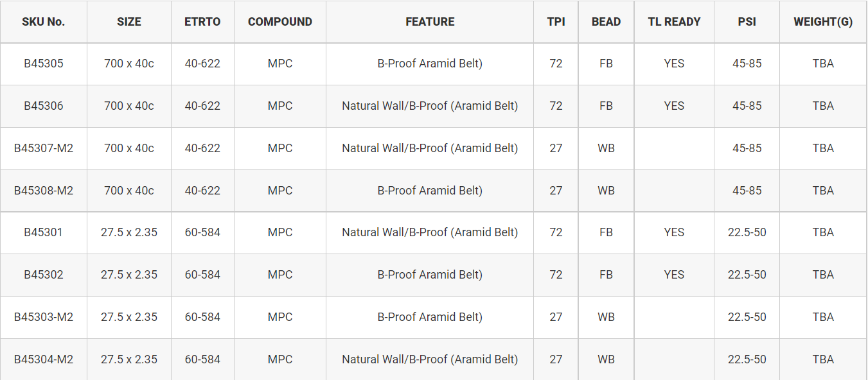Click SKU cell B45307-M2
Viewport: 868px width, 380px height.
click(x=44, y=148)
